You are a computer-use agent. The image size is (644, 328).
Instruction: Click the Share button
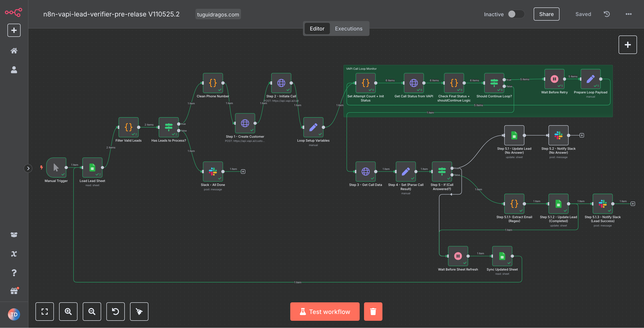tap(546, 14)
